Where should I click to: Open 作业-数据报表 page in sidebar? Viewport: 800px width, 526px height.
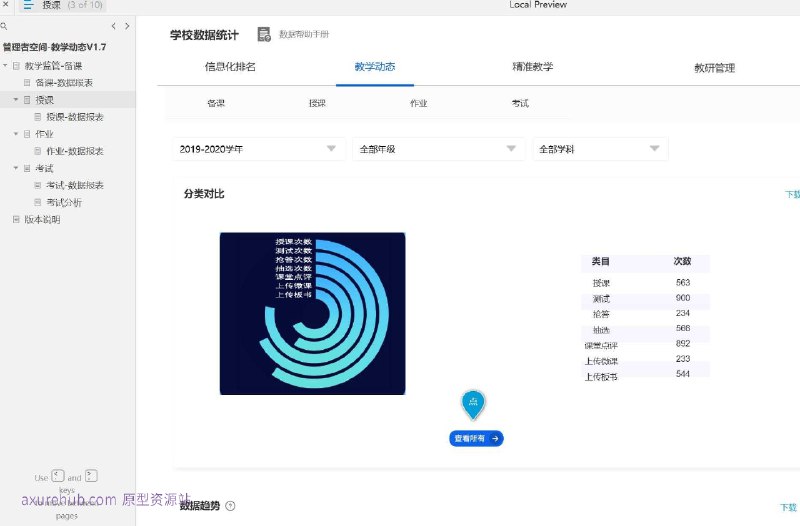(75, 151)
